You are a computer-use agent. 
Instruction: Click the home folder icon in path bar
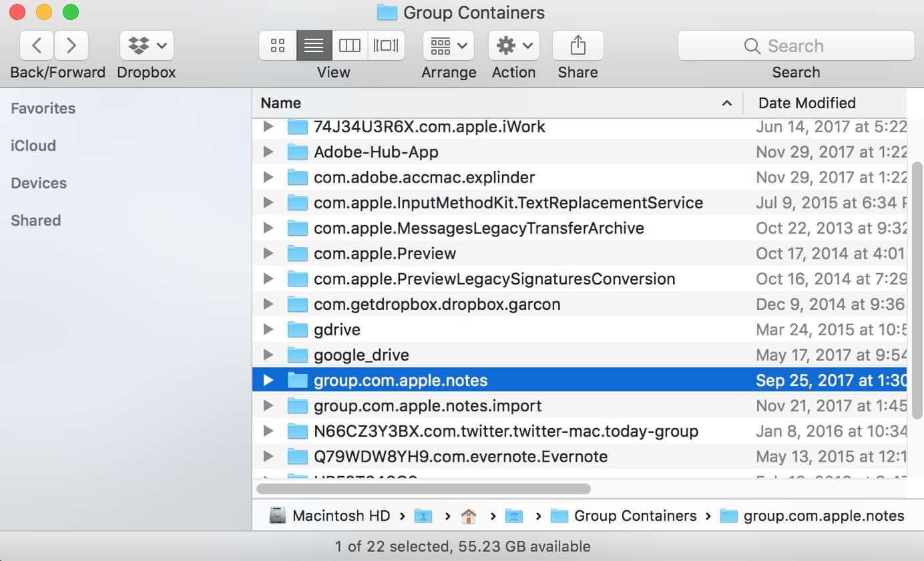pos(469,516)
